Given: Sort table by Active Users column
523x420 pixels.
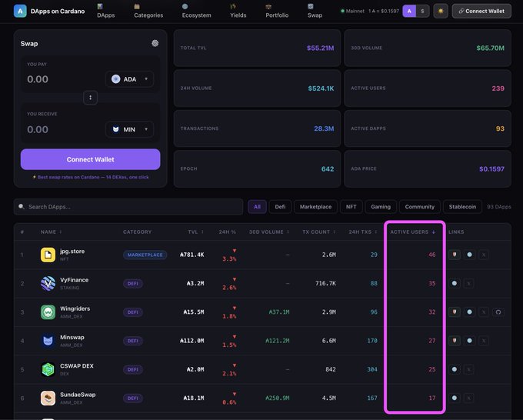Looking at the screenshot, I should click(413, 232).
